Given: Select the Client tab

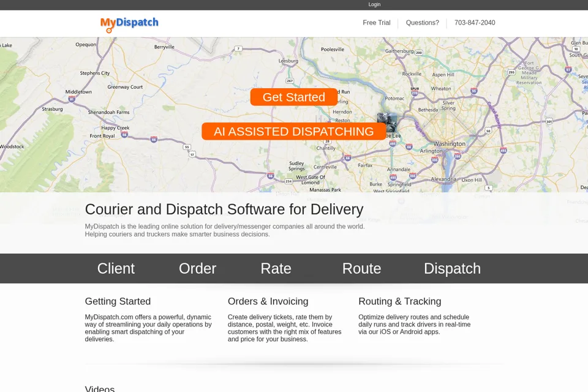Looking at the screenshot, I should 116,269.
